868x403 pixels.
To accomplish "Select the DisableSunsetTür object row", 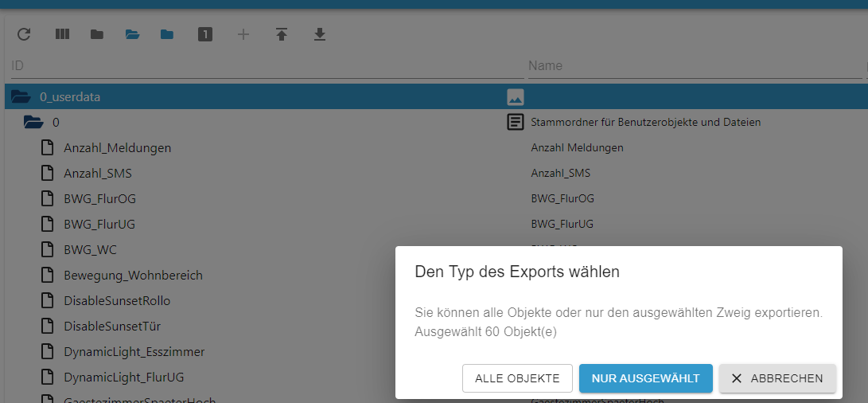I will (199, 326).
